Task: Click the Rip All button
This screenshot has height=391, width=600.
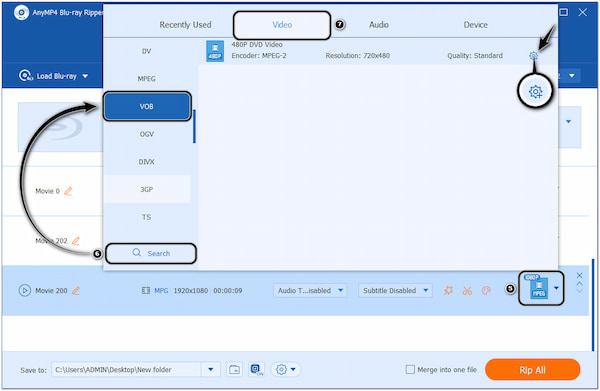Action: [x=532, y=370]
